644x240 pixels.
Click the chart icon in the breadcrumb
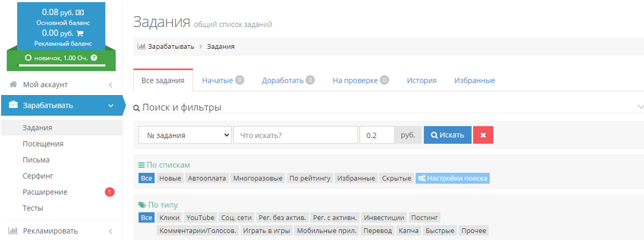pyautogui.click(x=142, y=46)
